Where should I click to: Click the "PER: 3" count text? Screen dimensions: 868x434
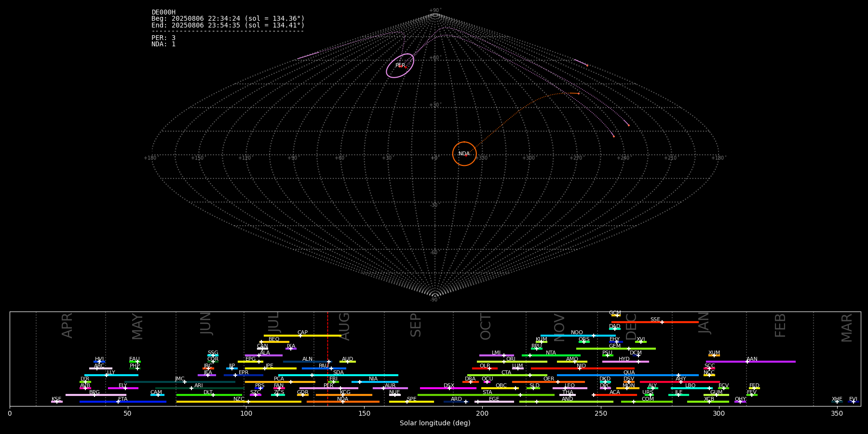(163, 38)
